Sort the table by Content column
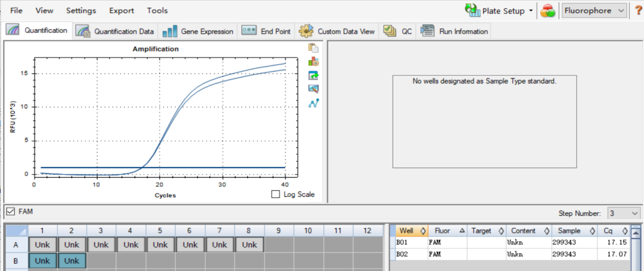The height and width of the screenshot is (271, 644). (x=528, y=231)
